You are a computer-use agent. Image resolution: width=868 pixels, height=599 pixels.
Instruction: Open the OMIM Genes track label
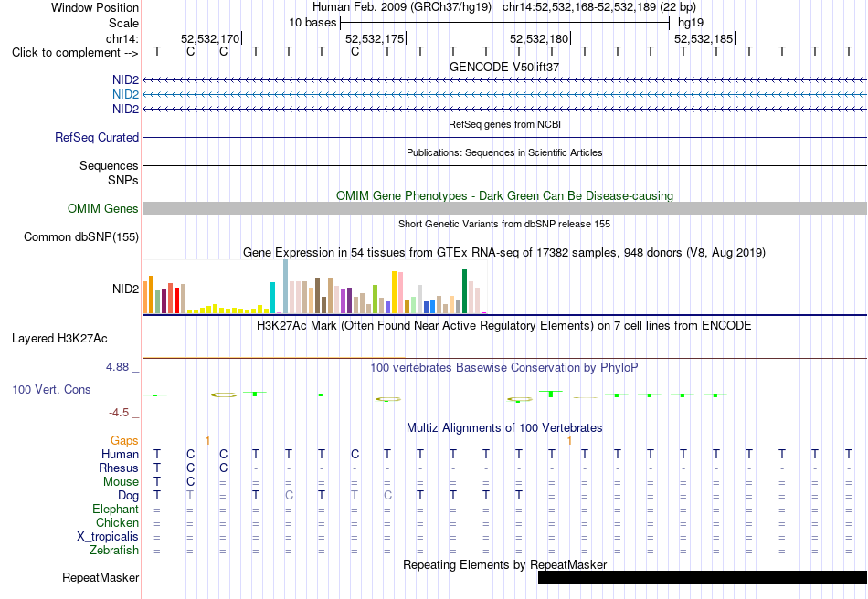click(x=103, y=208)
